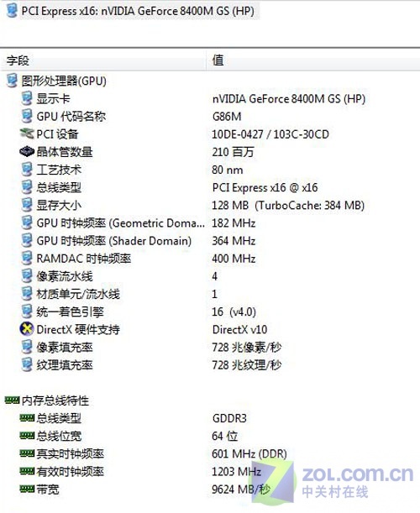Select the 16 (v4.0) shader value
The image size is (420, 513).
234,311
